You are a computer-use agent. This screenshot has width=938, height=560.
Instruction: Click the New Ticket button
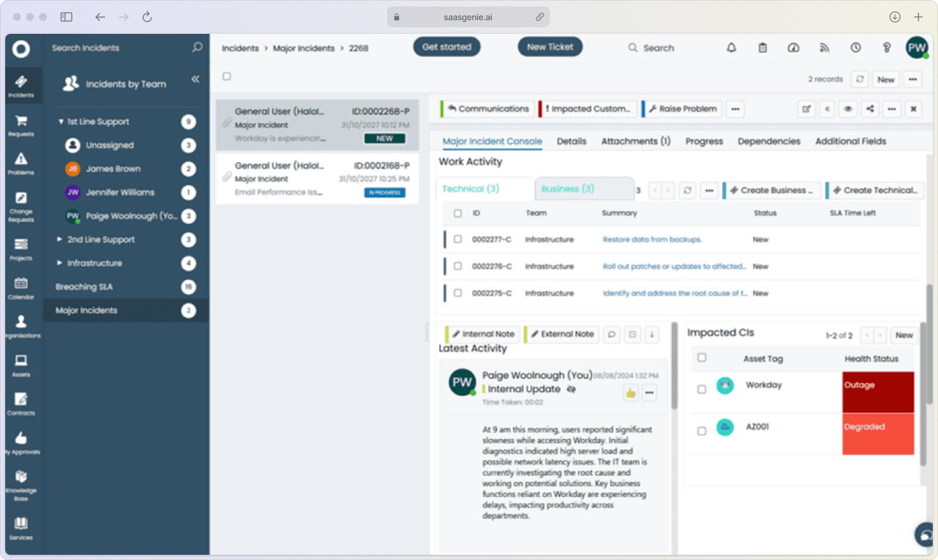(550, 47)
